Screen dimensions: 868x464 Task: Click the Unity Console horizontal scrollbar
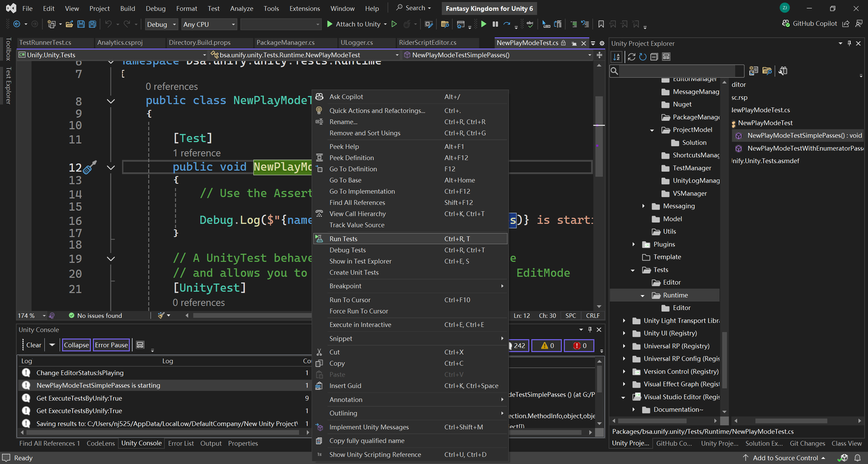(163, 433)
